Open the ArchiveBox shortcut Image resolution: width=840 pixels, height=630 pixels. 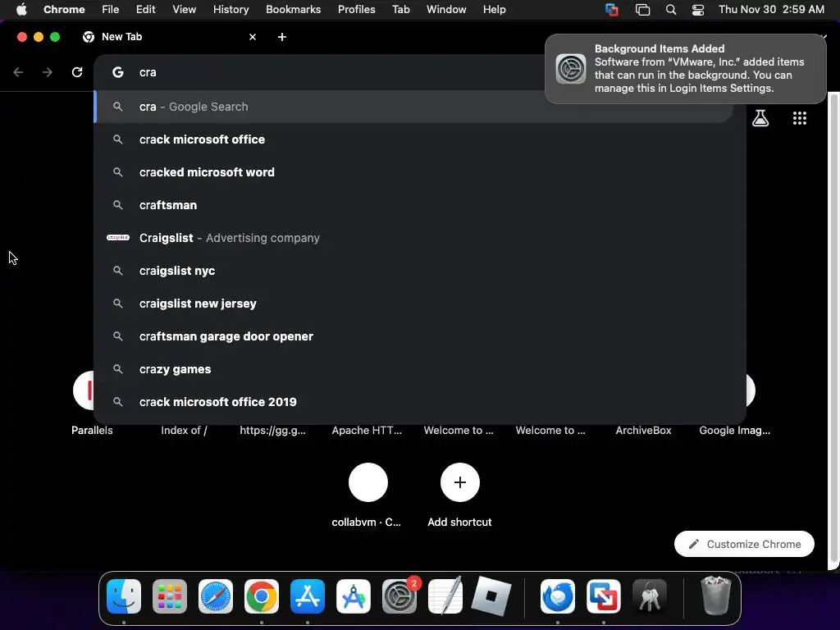click(643, 430)
